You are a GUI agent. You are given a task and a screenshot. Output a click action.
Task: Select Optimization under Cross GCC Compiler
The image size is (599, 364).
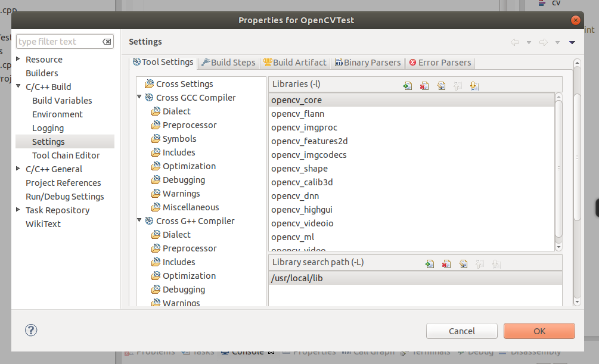189,167
